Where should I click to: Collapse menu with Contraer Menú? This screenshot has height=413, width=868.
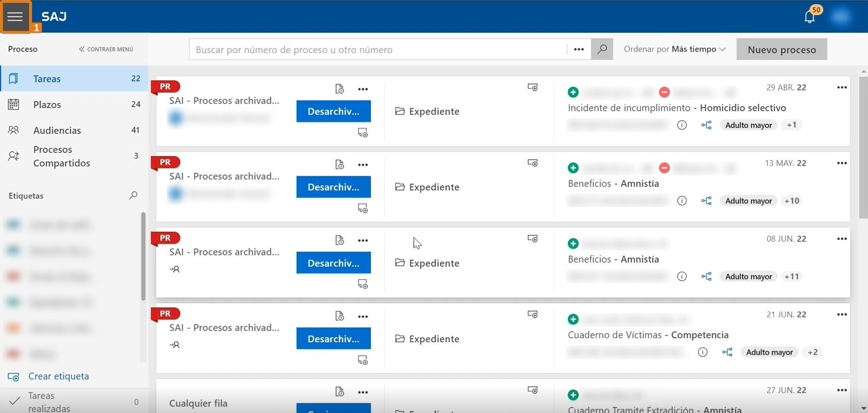pos(106,49)
